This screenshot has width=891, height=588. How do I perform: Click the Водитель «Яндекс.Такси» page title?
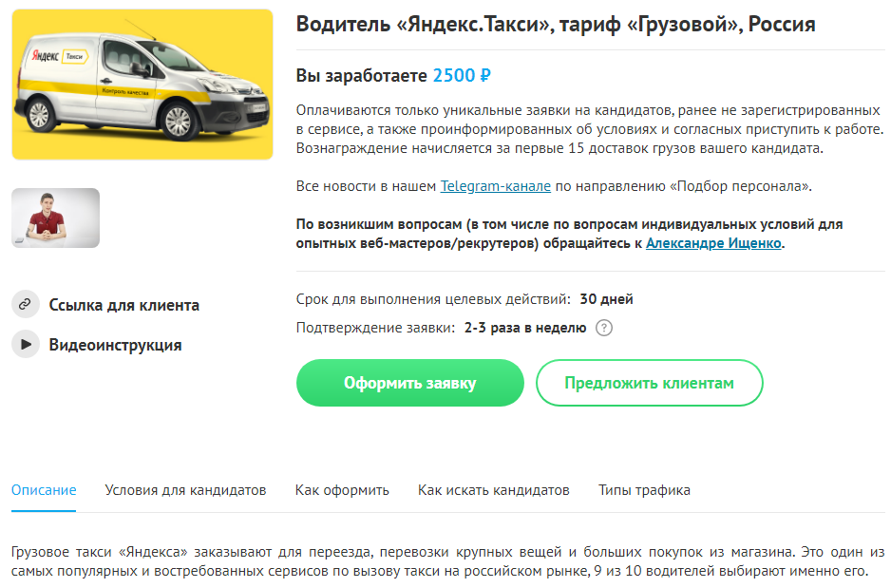[x=556, y=25]
